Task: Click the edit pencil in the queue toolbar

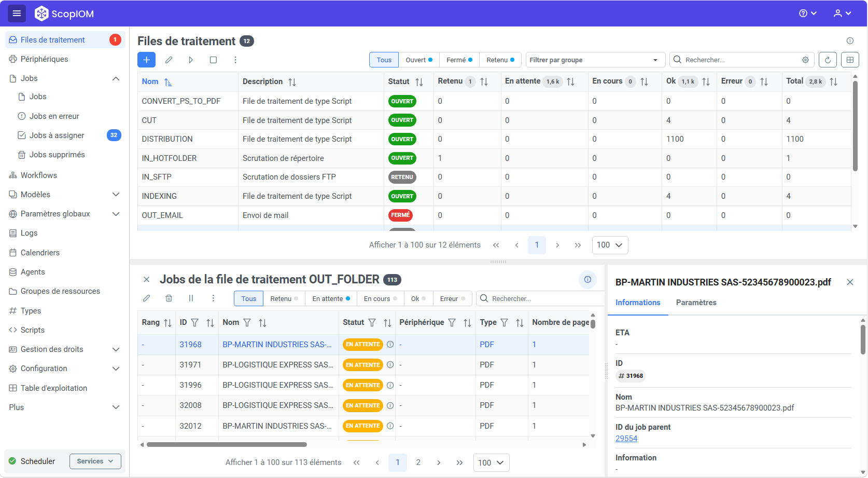Action: tap(169, 60)
